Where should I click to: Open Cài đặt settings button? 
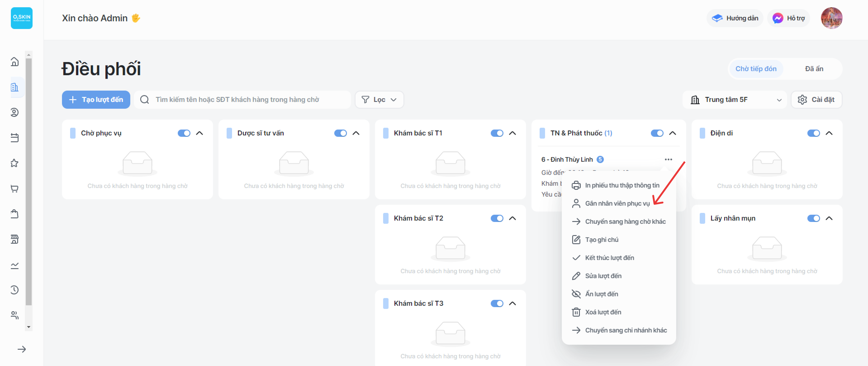pyautogui.click(x=816, y=99)
